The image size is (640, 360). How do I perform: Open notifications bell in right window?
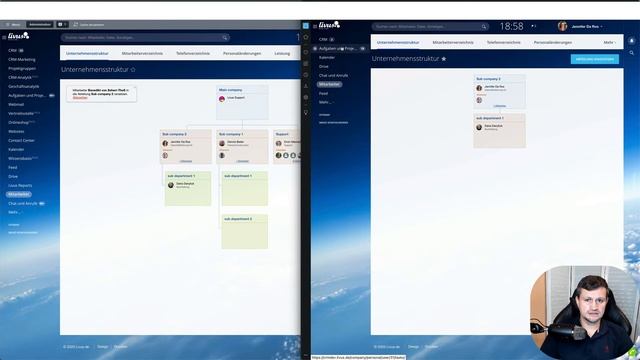pyautogui.click(x=631, y=41)
